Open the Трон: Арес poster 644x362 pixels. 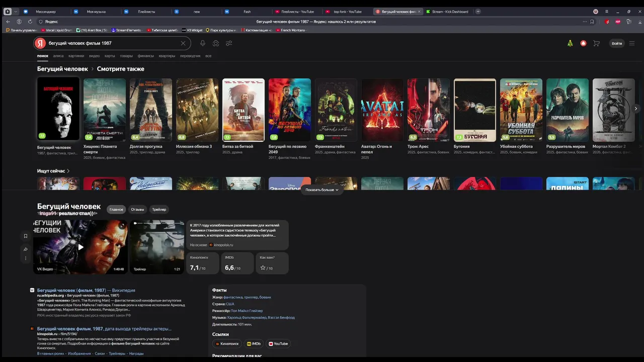(429, 110)
